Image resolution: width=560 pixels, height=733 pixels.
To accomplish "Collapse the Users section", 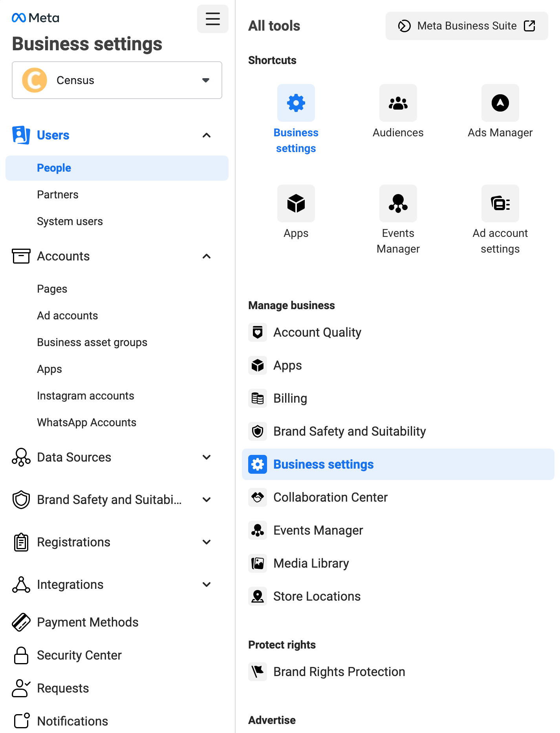I will [x=207, y=136].
